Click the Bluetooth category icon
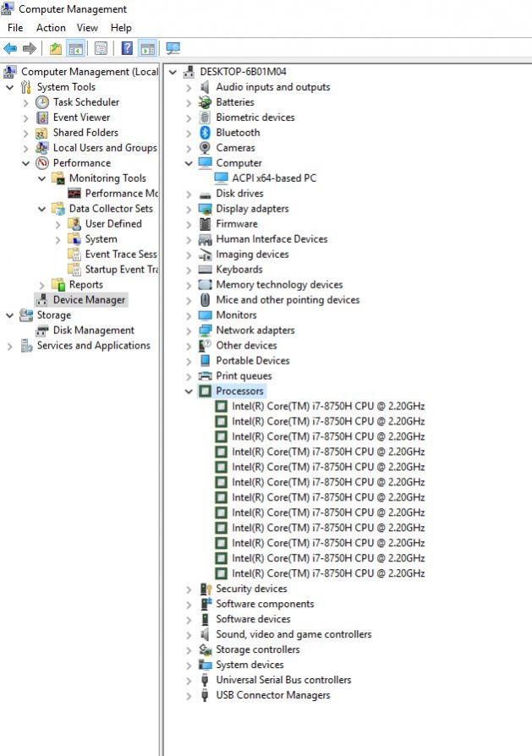The image size is (532, 756). 205,133
